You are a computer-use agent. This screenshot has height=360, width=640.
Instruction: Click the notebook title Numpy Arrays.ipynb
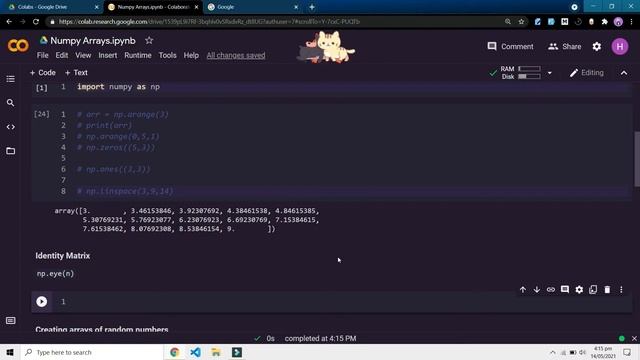93,41
